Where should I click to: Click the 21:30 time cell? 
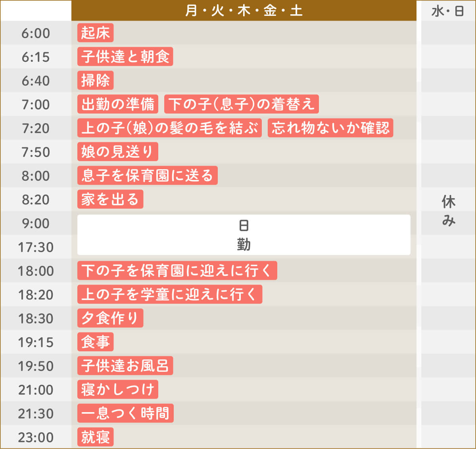point(36,413)
